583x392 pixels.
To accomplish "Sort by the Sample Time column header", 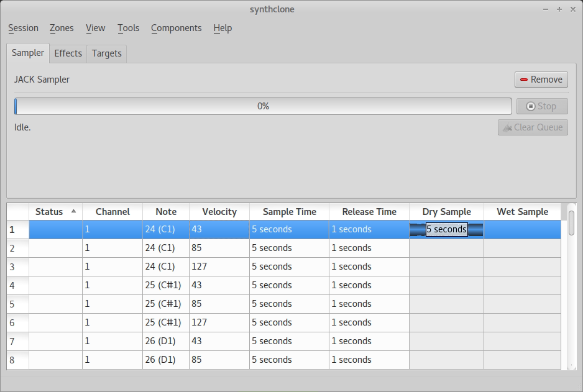I will pos(289,212).
